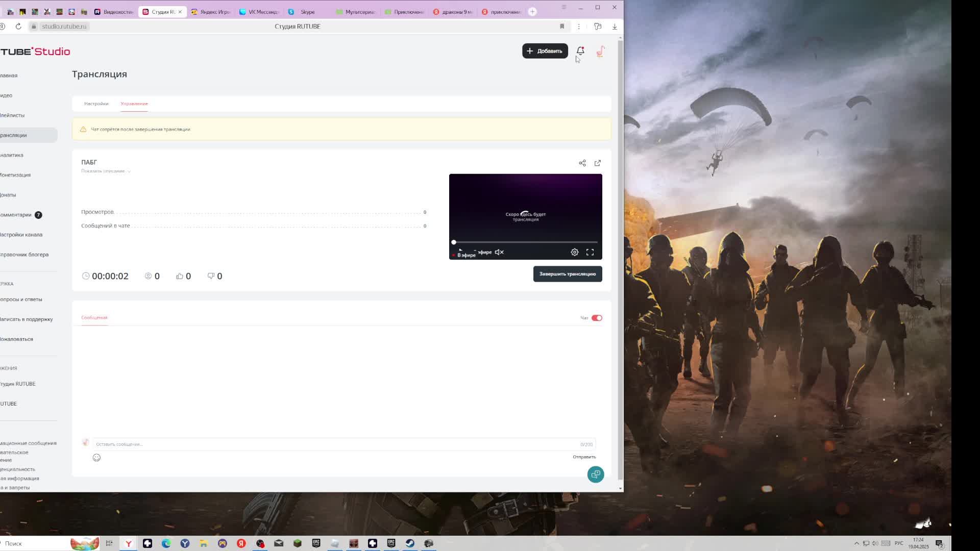Click the floating support chat button
Screen dimensions: 980x551
pos(595,474)
